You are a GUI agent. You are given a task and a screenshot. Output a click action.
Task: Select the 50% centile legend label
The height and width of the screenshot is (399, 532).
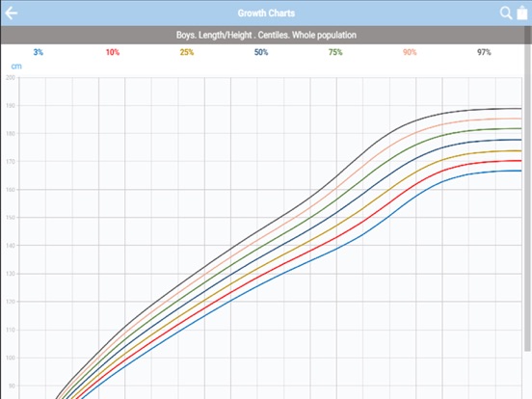(x=261, y=52)
